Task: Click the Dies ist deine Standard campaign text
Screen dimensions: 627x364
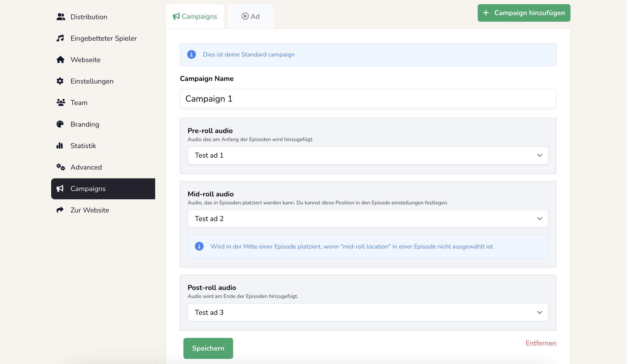Action: (248, 55)
